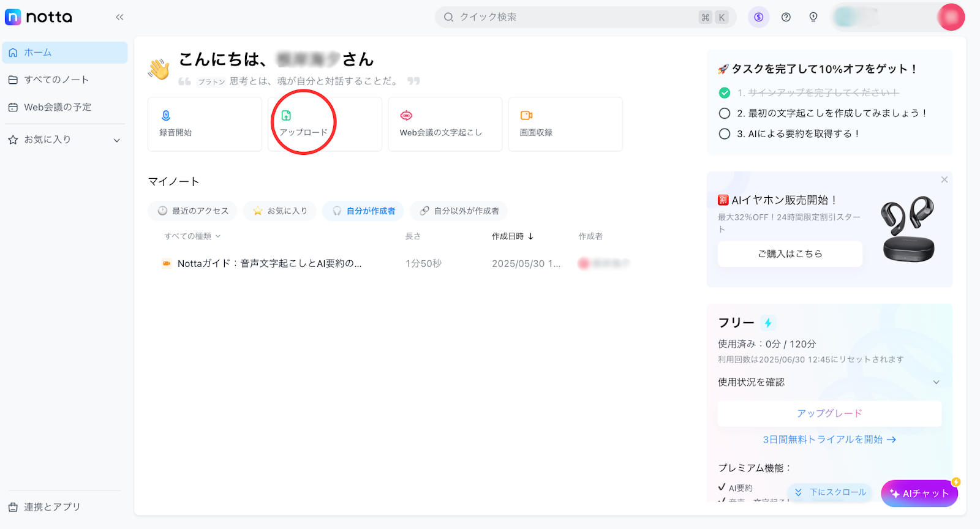Click the アップグレード button
The height and width of the screenshot is (529, 980).
829,414
